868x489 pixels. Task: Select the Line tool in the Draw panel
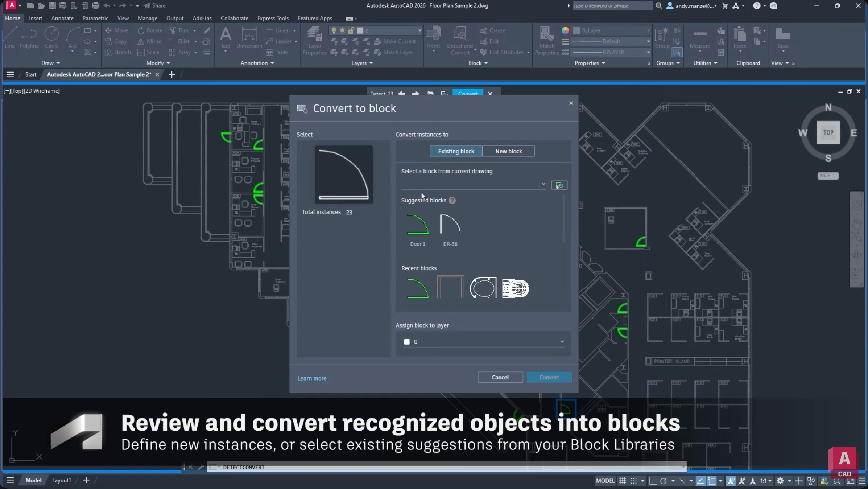(10, 38)
